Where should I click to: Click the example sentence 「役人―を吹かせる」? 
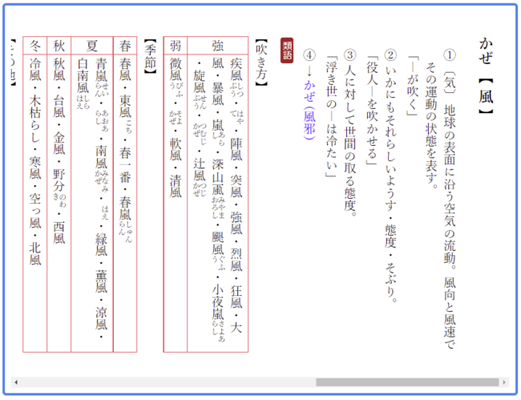pyautogui.click(x=372, y=111)
